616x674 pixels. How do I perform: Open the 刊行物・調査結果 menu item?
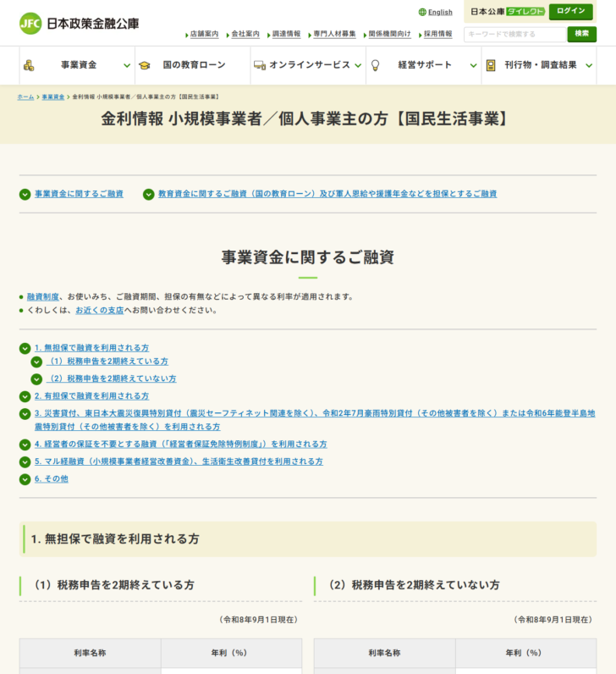[539, 65]
